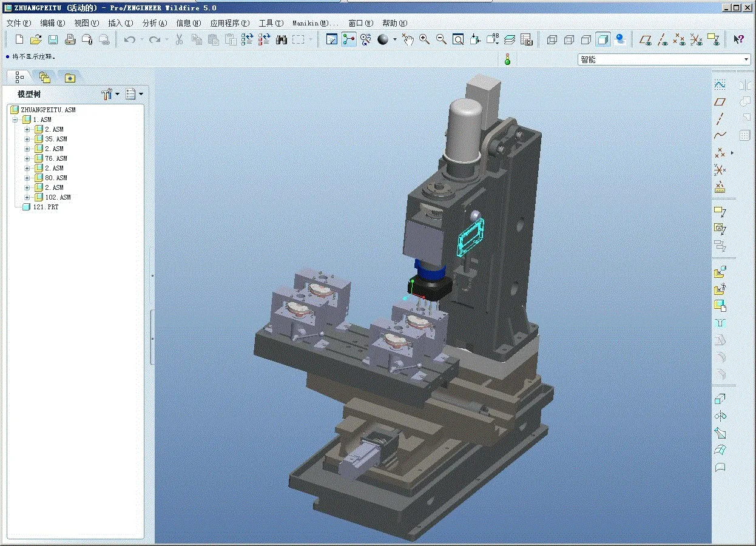Image resolution: width=756 pixels, height=546 pixels.
Task: Switch to the Model Tree navigator tab
Action: (x=19, y=77)
